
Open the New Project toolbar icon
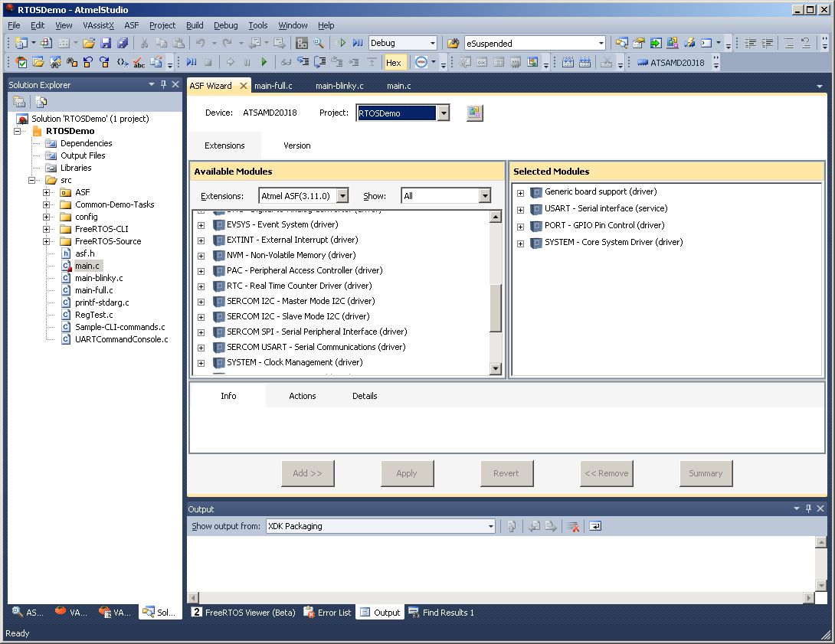point(21,43)
